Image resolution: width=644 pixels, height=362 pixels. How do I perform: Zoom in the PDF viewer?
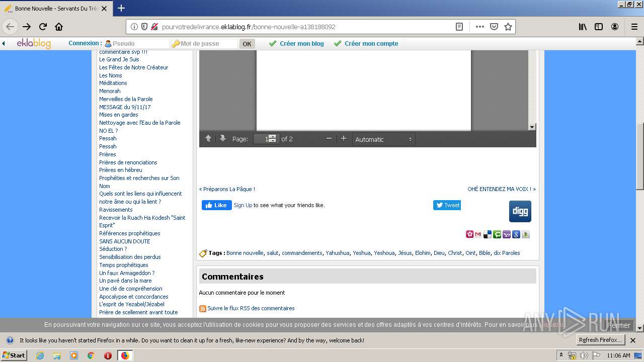click(344, 139)
